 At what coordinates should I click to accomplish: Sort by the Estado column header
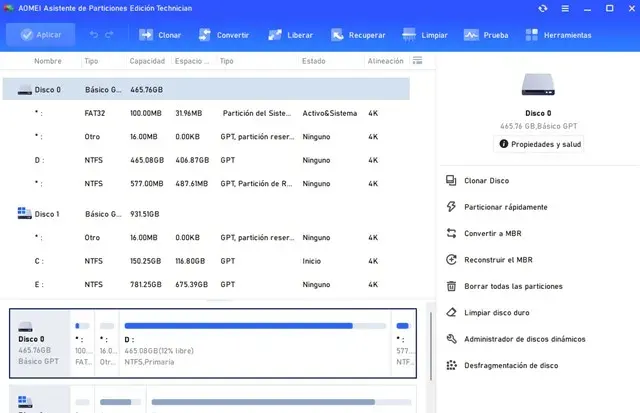[313, 61]
